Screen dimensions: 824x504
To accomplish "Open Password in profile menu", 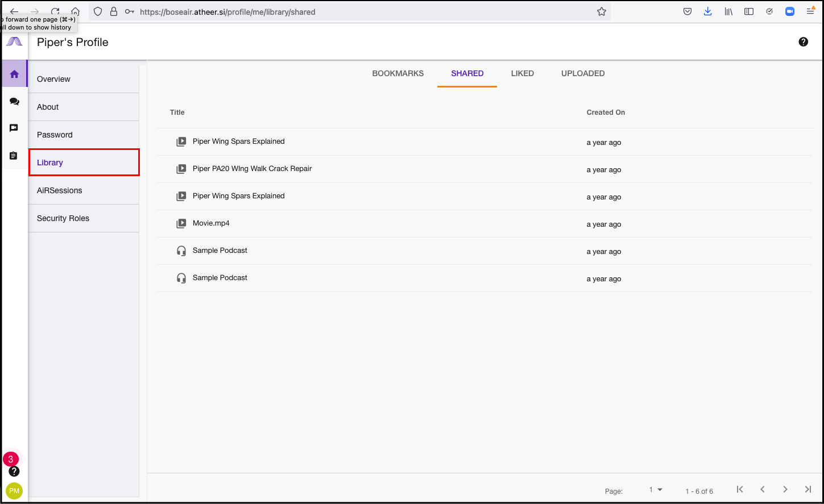I will click(x=84, y=135).
